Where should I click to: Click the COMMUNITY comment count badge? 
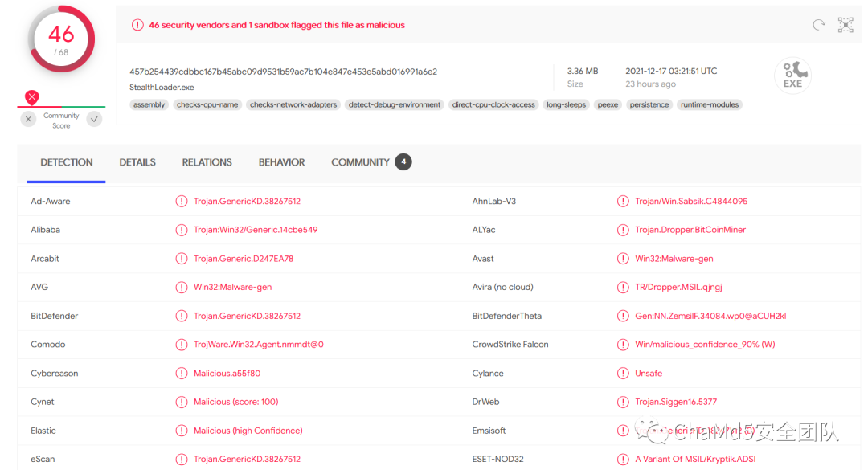coord(403,161)
